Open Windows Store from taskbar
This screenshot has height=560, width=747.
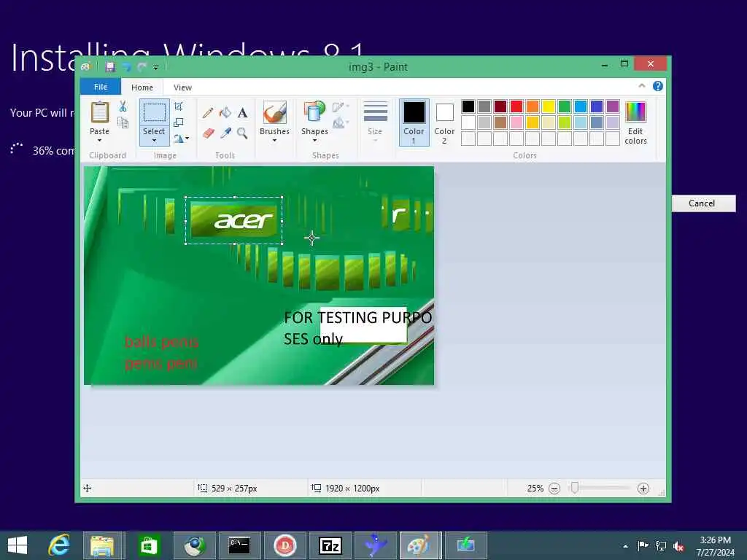click(x=148, y=545)
